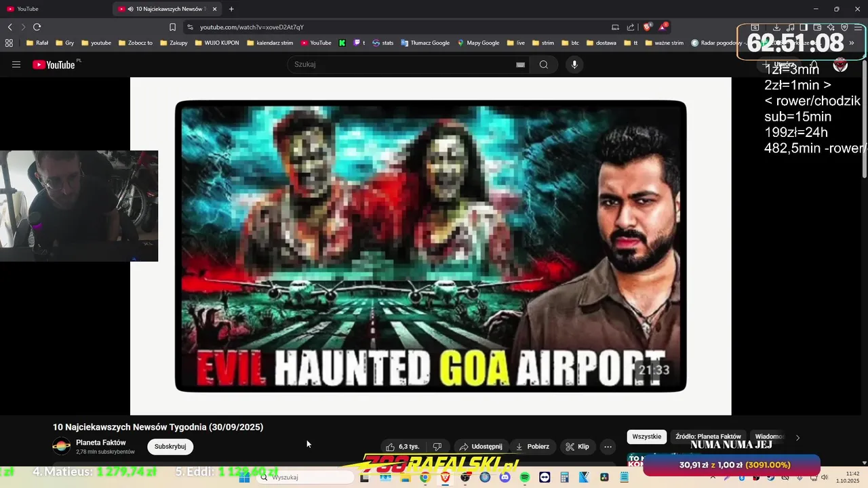Open Brave browser from the taskbar
The image size is (868, 488).
click(445, 477)
